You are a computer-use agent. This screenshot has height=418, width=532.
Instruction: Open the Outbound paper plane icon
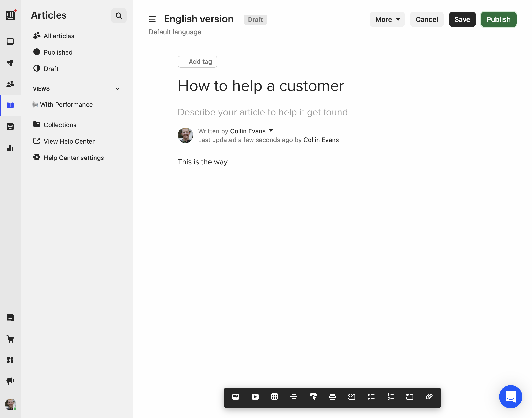click(x=10, y=63)
